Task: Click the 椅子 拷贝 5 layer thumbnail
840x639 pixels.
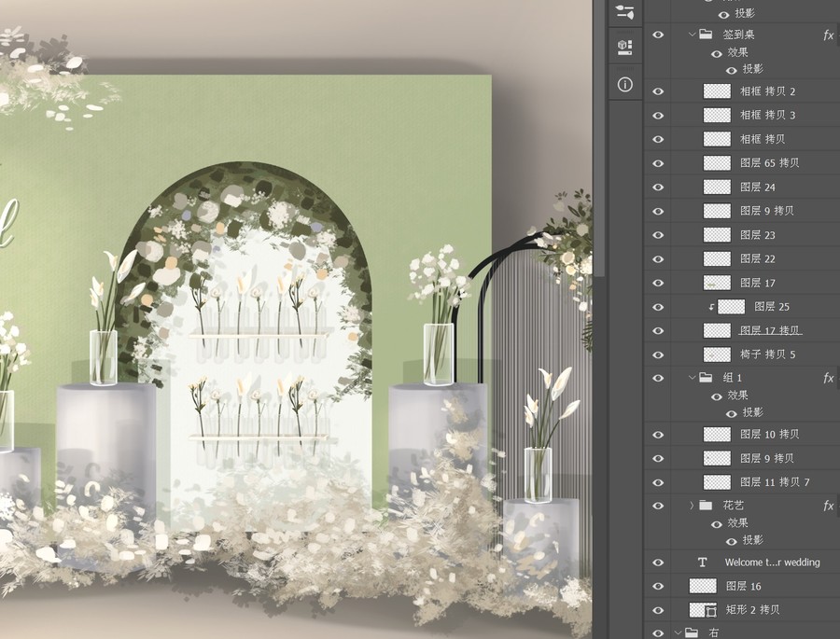Action: 717,354
